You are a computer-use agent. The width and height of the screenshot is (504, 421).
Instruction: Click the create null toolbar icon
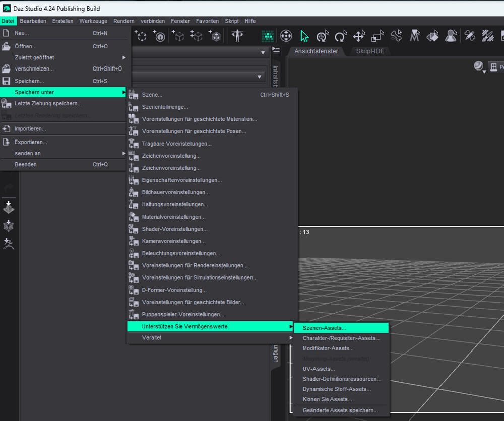(141, 36)
